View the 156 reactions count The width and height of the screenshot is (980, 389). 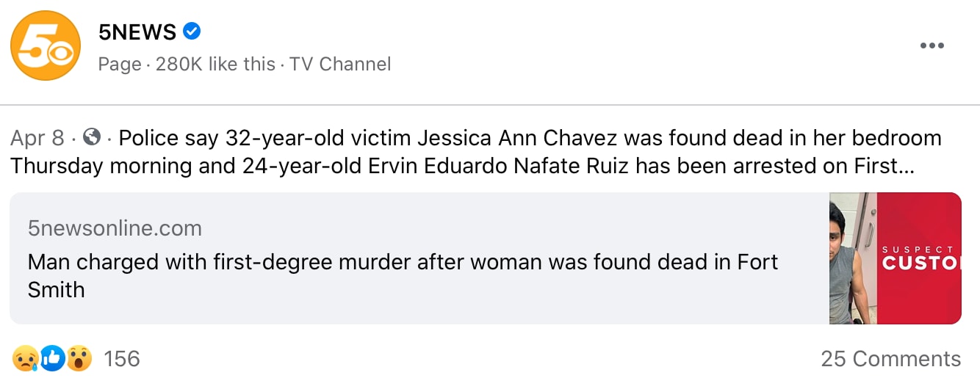(x=122, y=359)
